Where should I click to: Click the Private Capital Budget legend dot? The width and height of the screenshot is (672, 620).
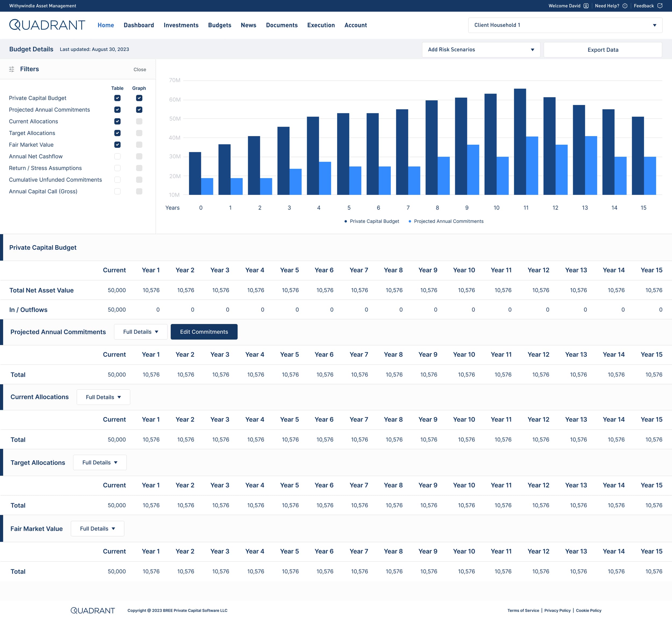point(345,221)
